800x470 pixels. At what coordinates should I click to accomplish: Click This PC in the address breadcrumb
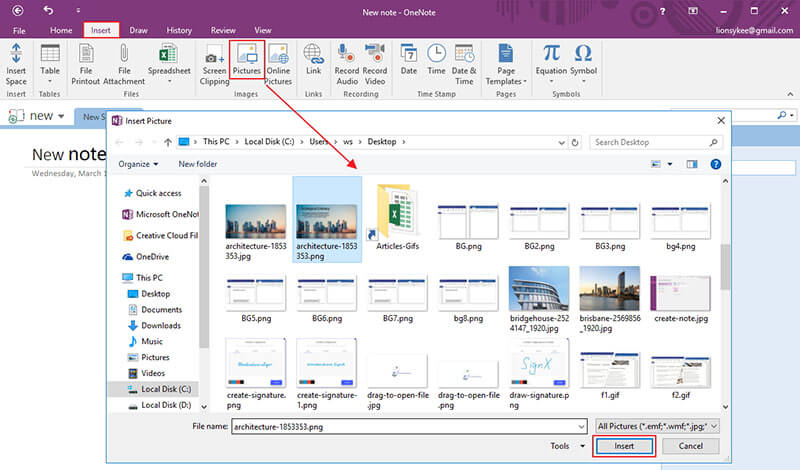[216, 142]
